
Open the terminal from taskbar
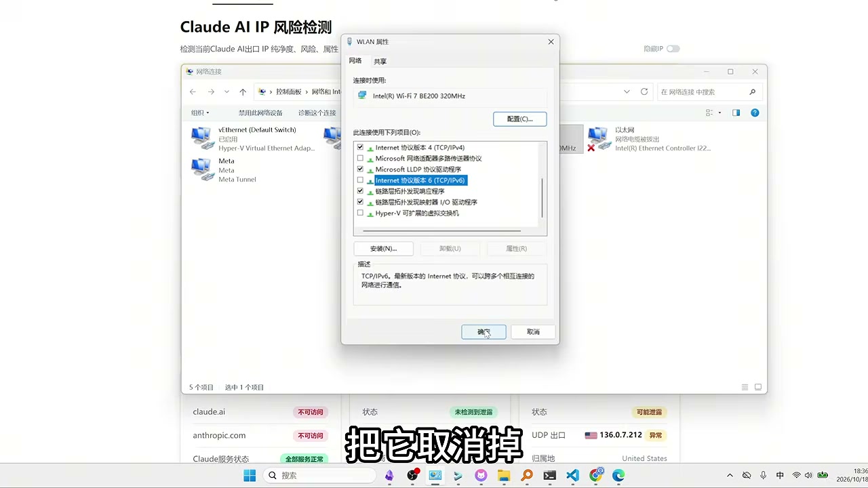click(549, 476)
